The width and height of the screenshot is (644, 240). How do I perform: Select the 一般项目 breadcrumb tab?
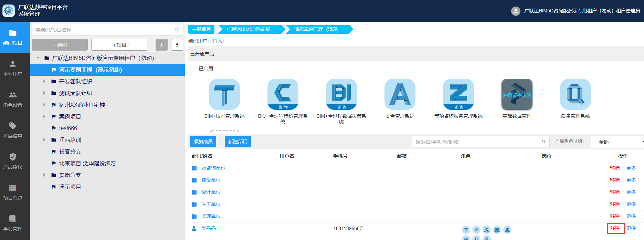(201, 29)
